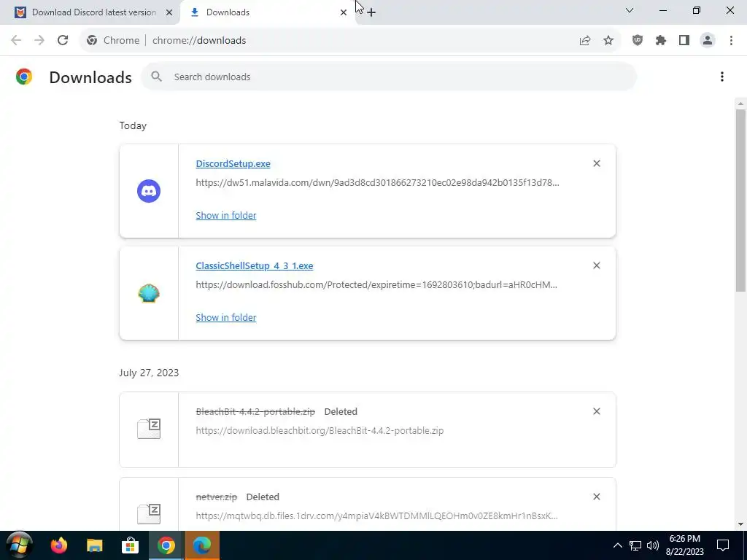This screenshot has width=747, height=560.
Task: Click the netver.zip file icon
Action: (149, 513)
